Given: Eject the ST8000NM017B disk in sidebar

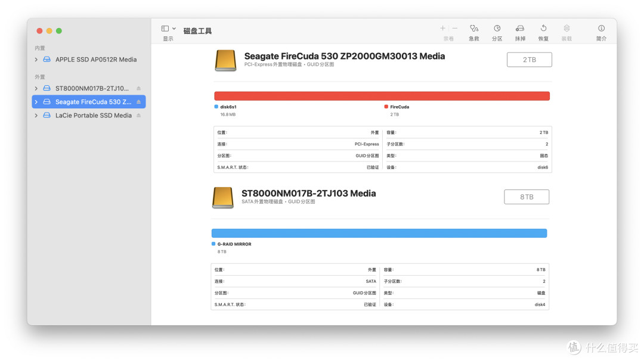Looking at the screenshot, I should coord(139,88).
